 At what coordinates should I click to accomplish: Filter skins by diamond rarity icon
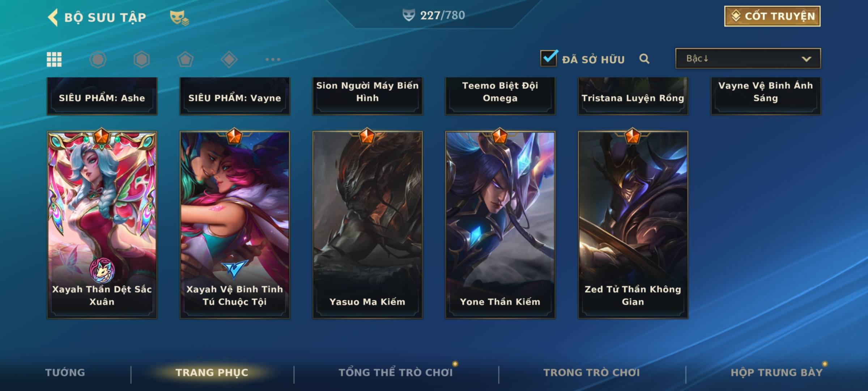pyautogui.click(x=229, y=59)
